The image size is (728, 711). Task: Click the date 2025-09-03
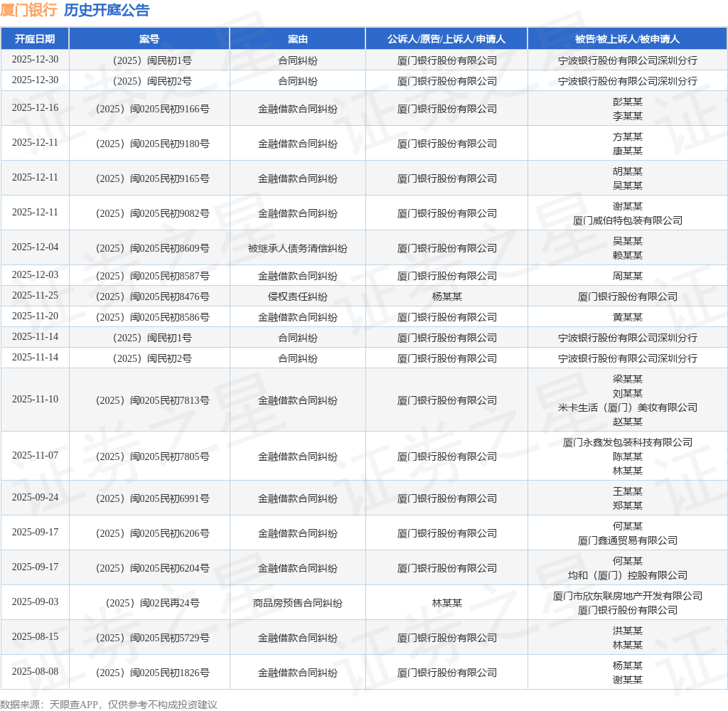pos(35,602)
